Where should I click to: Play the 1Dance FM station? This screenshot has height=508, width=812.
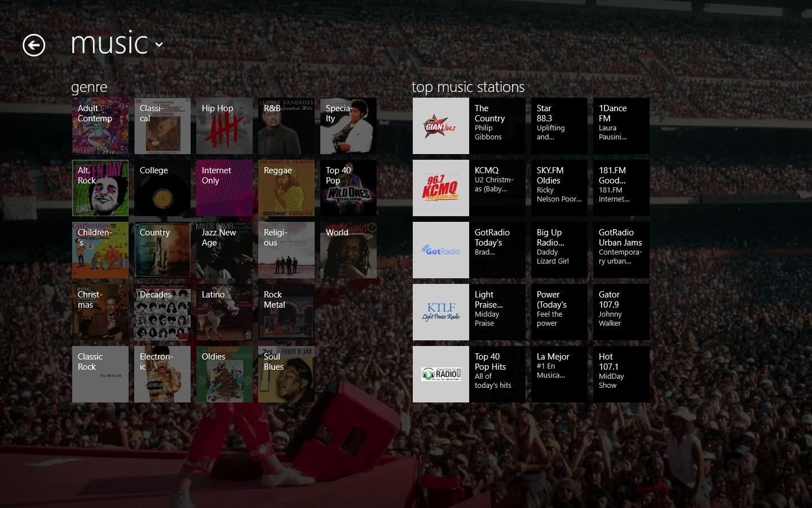[621, 126]
